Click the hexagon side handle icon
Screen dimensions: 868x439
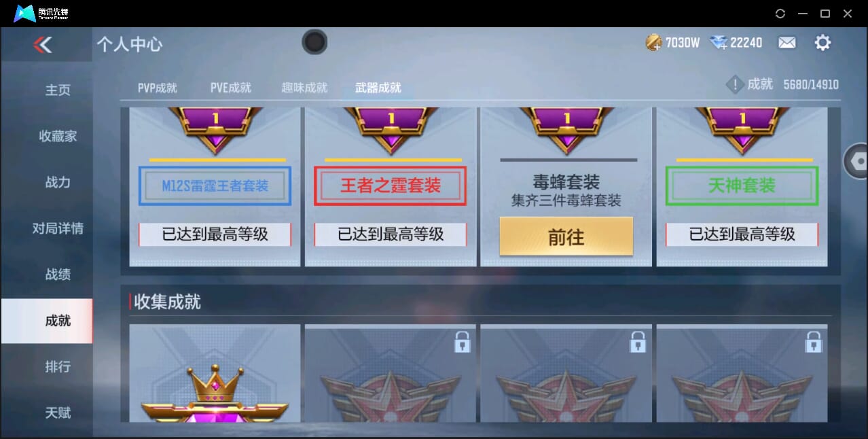point(856,161)
